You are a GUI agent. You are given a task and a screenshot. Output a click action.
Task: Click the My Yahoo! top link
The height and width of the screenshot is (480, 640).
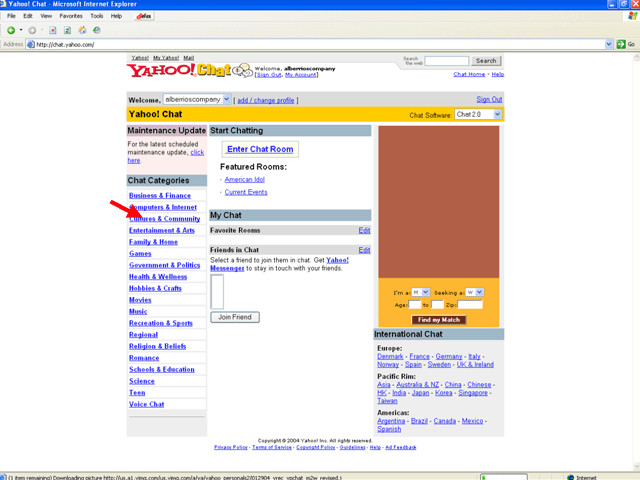tap(166, 58)
